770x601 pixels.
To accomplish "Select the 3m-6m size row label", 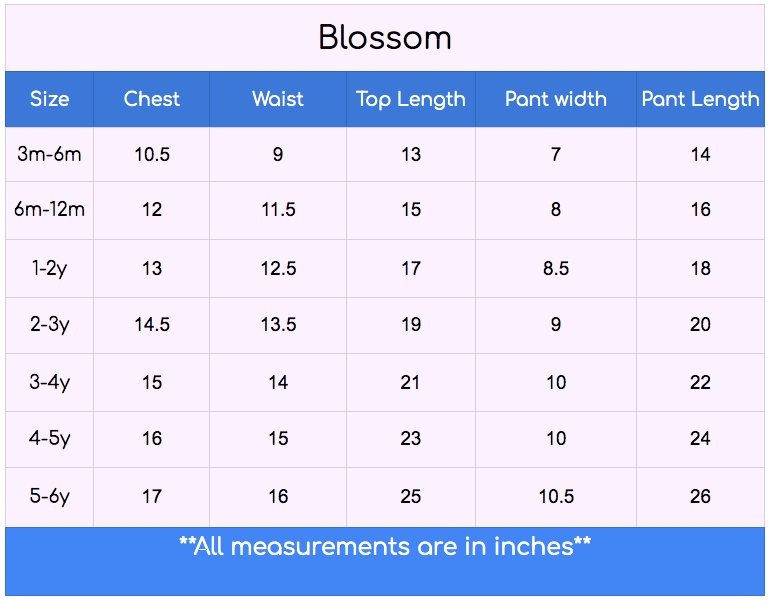I will [50, 154].
